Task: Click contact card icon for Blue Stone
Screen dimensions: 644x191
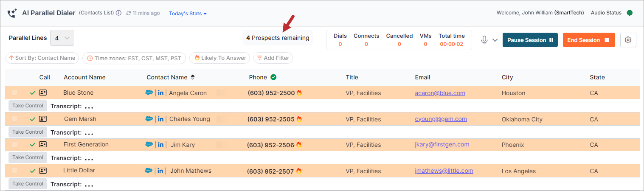Action: point(43,93)
